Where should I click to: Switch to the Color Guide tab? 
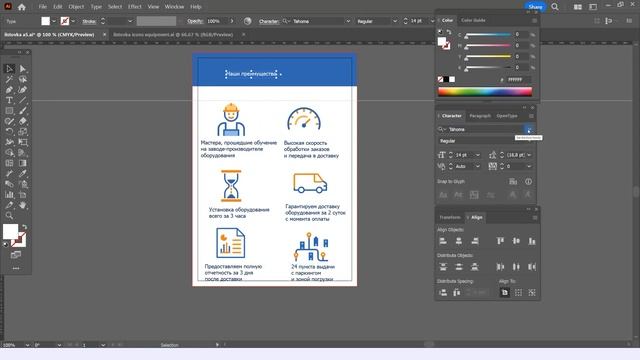click(473, 20)
